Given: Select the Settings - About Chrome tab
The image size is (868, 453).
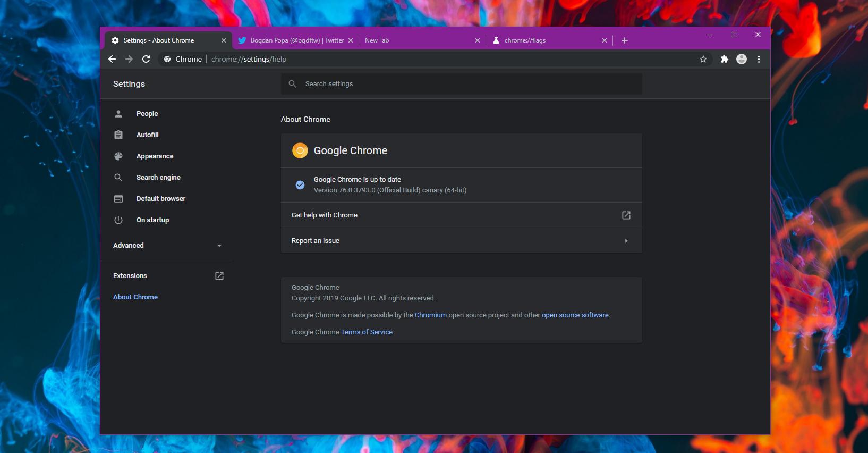Looking at the screenshot, I should [168, 40].
